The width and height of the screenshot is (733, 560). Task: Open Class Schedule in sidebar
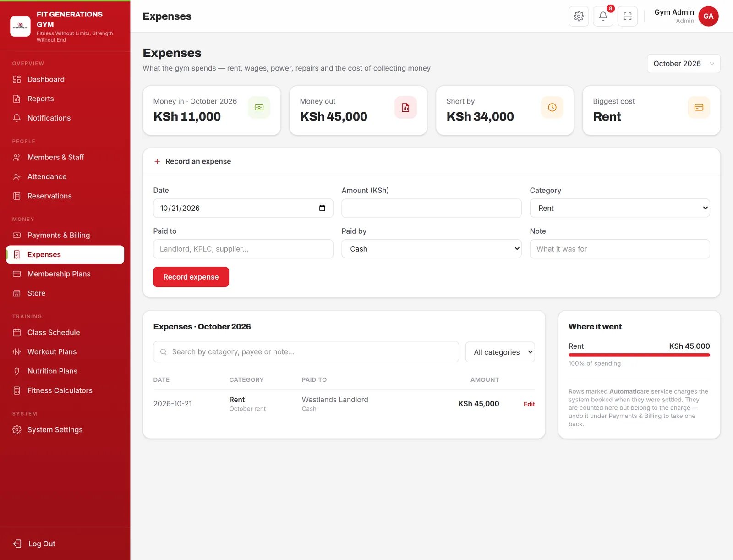[x=65, y=332]
